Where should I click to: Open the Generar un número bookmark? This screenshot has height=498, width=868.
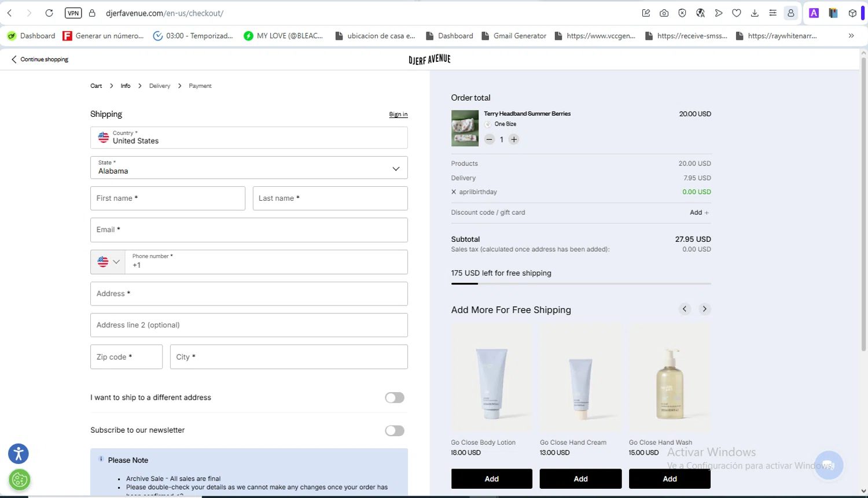(103, 36)
